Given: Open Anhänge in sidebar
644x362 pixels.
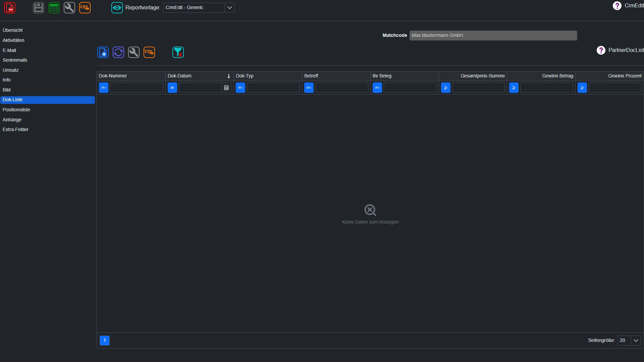Looking at the screenshot, I should (x=48, y=120).
